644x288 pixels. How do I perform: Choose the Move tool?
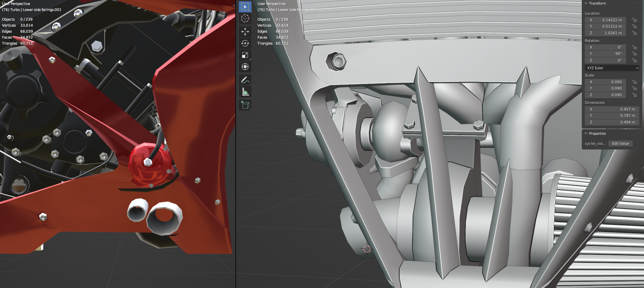click(x=245, y=32)
